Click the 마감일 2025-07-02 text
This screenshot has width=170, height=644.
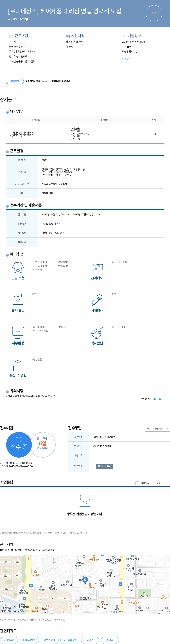tap(17, 466)
